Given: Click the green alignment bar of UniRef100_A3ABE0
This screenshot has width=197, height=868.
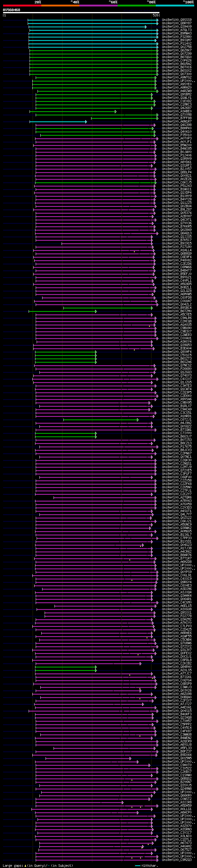Looking at the screenshot, I should 73,111.
